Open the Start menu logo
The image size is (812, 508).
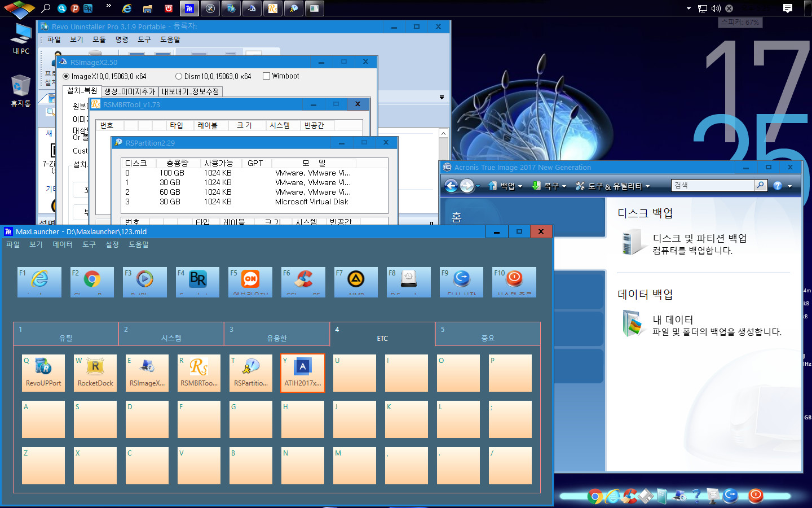click(19, 8)
